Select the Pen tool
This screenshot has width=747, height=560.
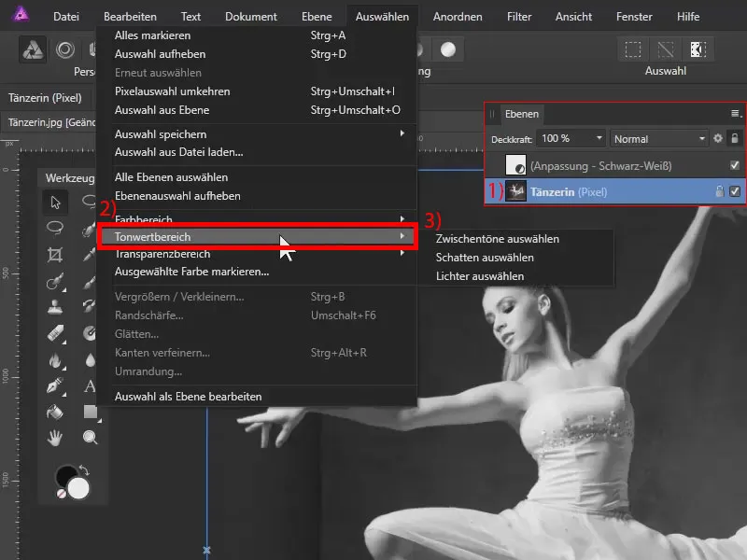point(55,385)
